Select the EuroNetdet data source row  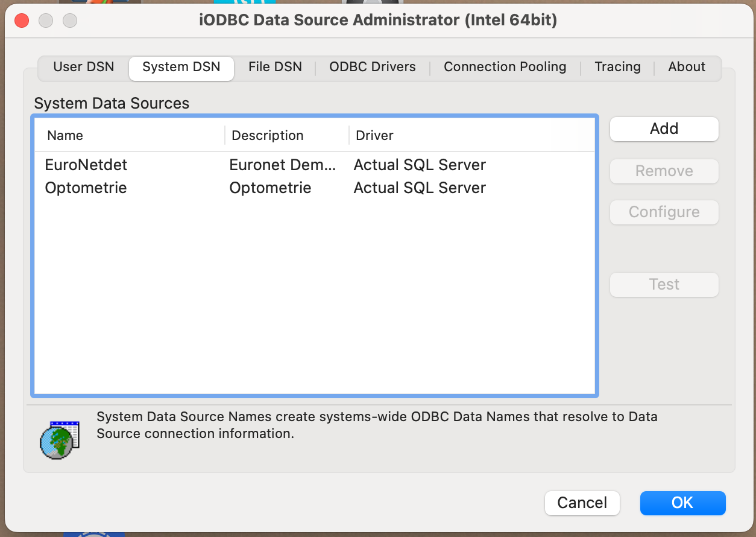tap(315, 165)
